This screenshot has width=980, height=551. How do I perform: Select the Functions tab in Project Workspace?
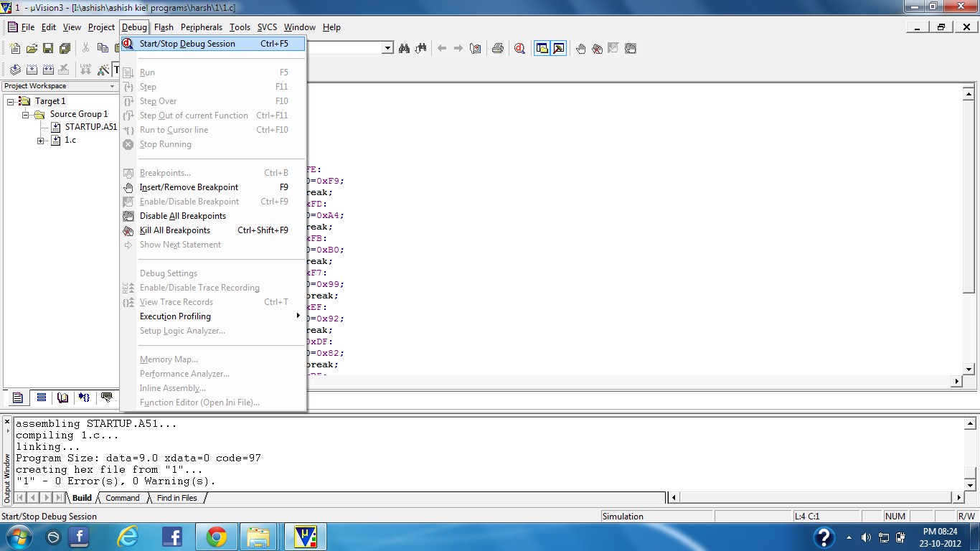click(85, 398)
